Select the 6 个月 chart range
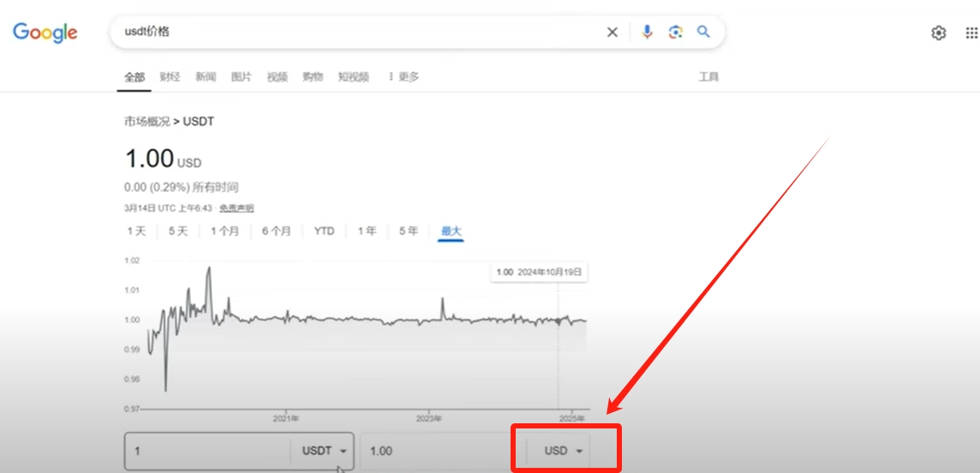 [276, 231]
